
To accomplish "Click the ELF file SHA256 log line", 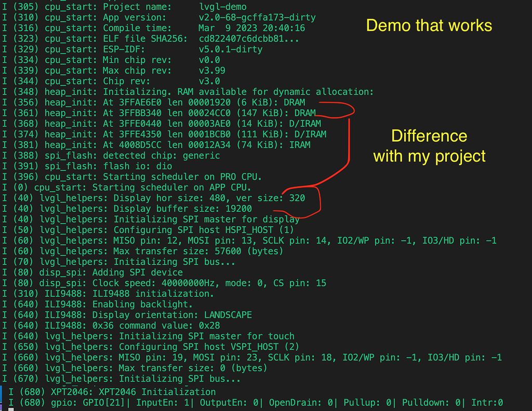I will [150, 38].
